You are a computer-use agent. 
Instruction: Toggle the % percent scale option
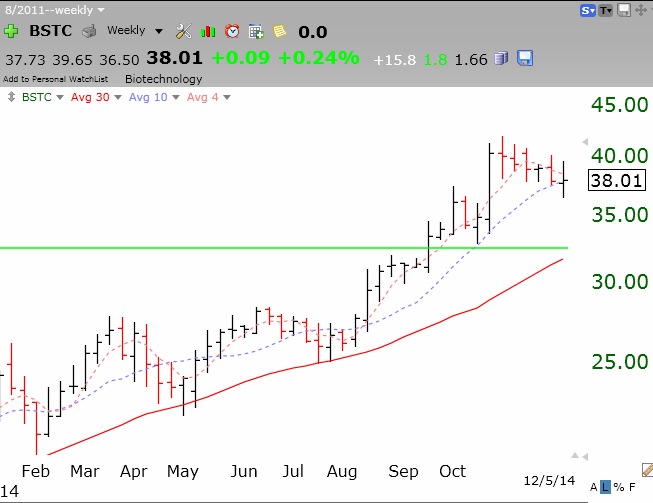pos(619,487)
